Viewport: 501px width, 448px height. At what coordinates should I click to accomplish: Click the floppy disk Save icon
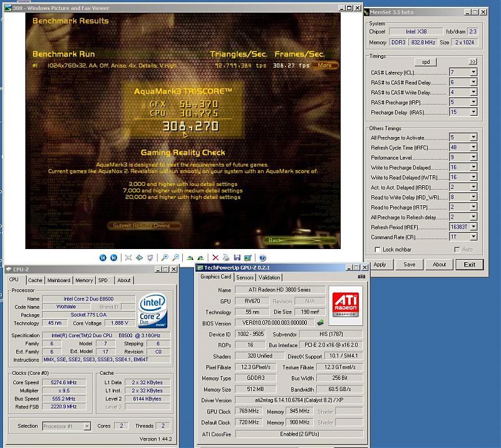pyautogui.click(x=237, y=257)
